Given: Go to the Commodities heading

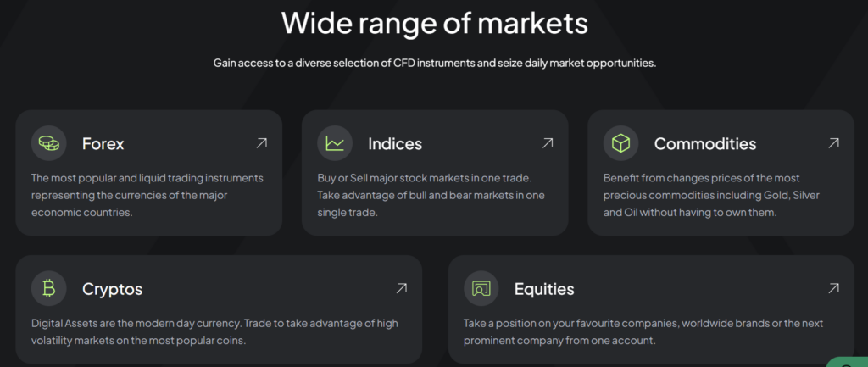Looking at the screenshot, I should click(x=705, y=144).
